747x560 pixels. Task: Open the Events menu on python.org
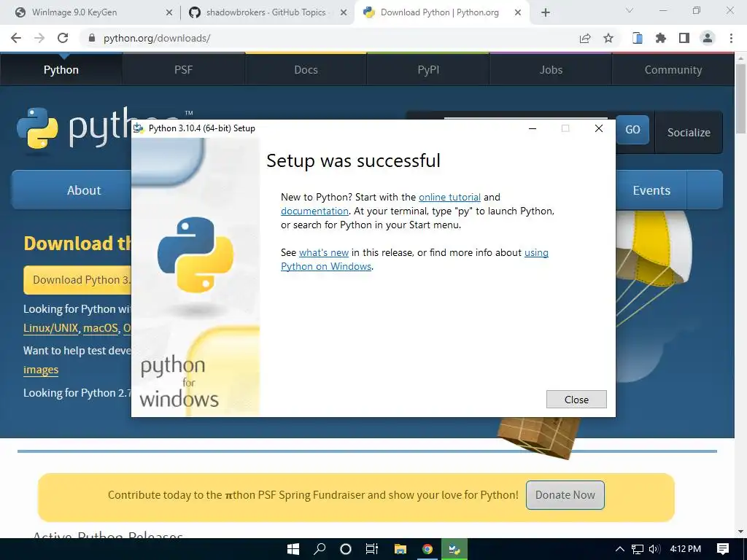click(651, 190)
